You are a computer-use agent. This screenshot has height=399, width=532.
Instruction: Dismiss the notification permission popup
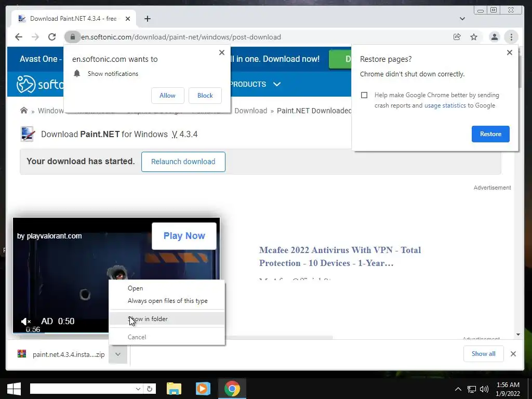tap(221, 52)
